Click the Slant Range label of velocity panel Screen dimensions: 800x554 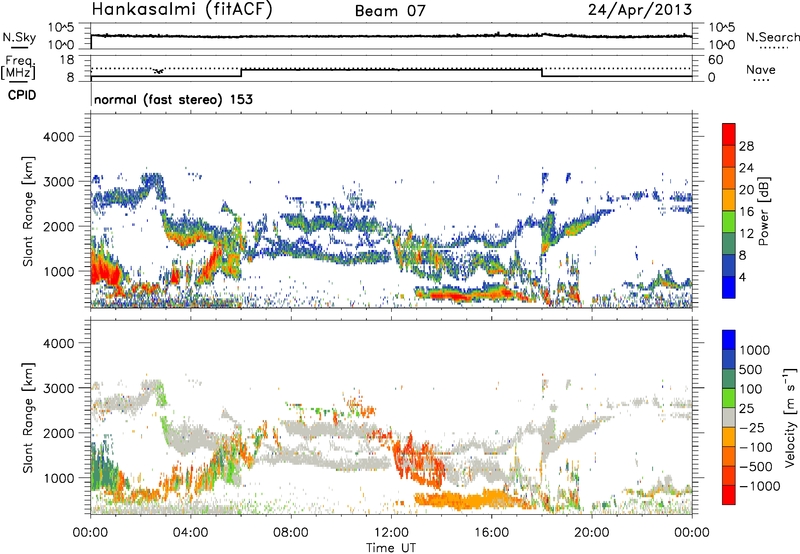(x=28, y=418)
